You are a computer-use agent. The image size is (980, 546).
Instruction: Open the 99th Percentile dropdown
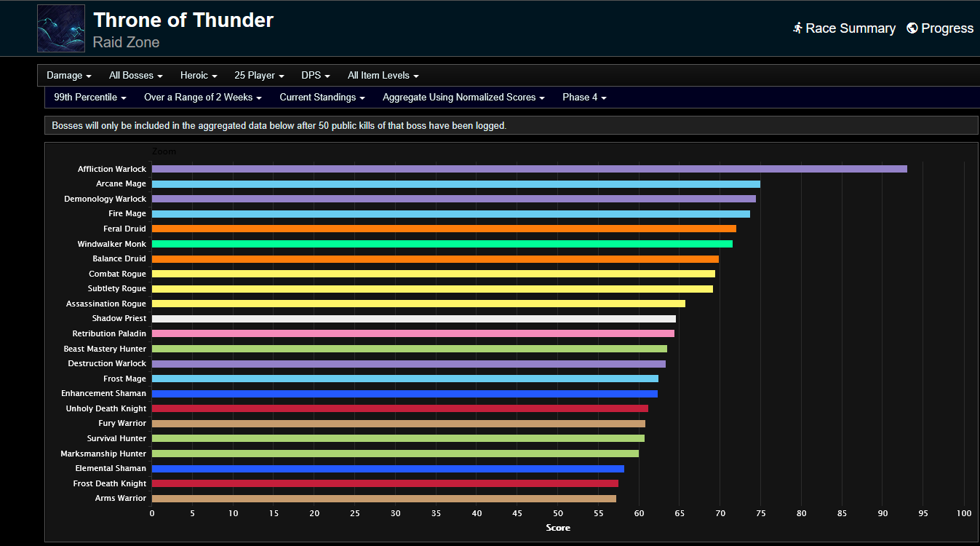90,98
